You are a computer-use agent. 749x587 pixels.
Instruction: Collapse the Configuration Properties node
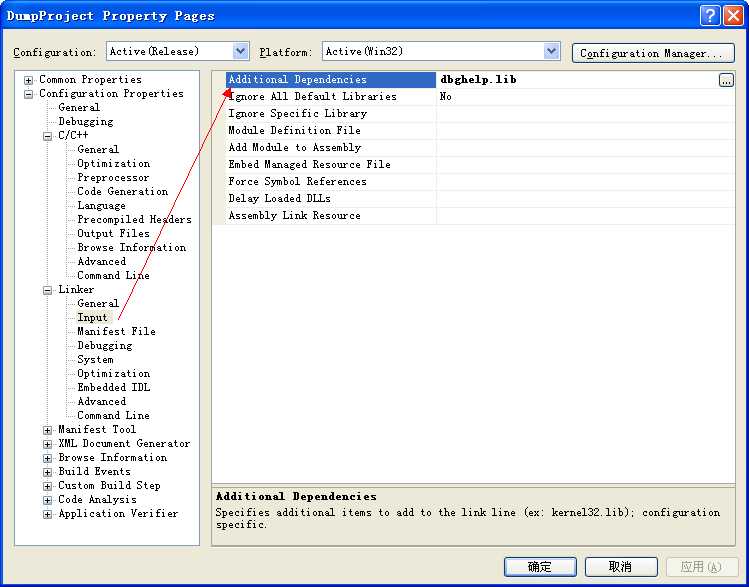click(29, 94)
